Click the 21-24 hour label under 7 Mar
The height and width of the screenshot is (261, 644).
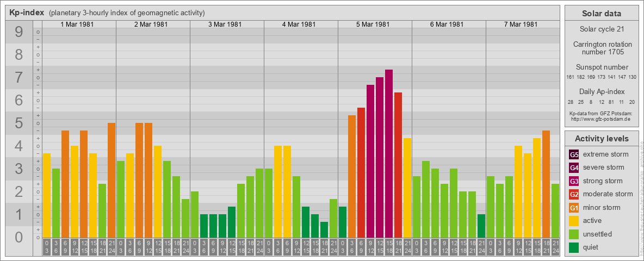click(555, 247)
